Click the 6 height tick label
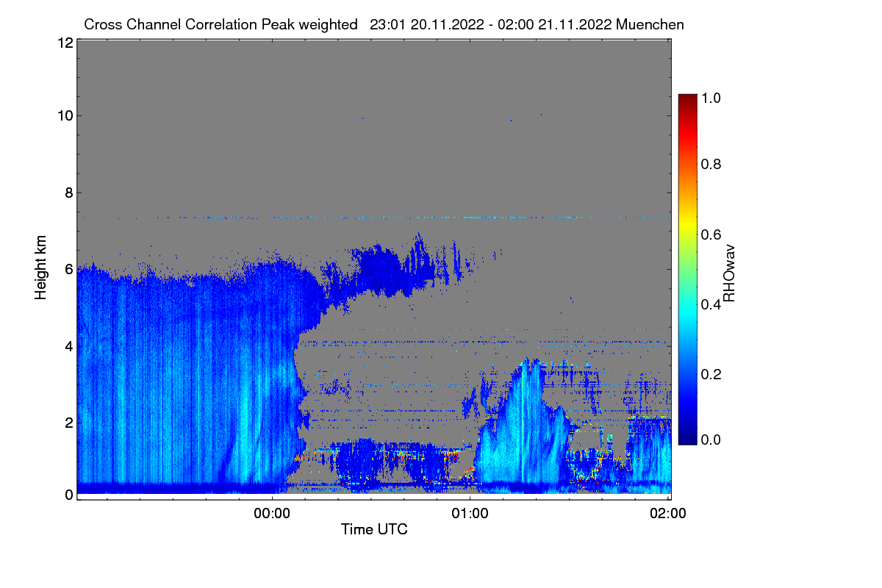 point(69,269)
